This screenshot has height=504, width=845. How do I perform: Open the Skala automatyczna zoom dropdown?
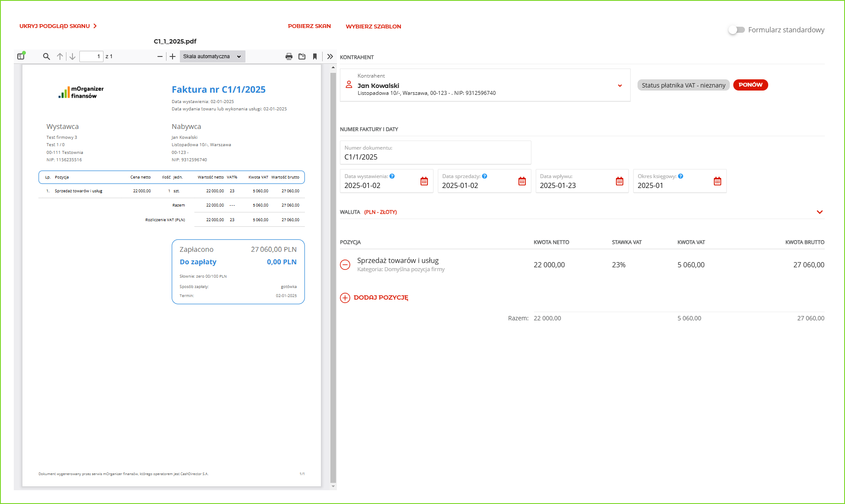click(x=212, y=56)
